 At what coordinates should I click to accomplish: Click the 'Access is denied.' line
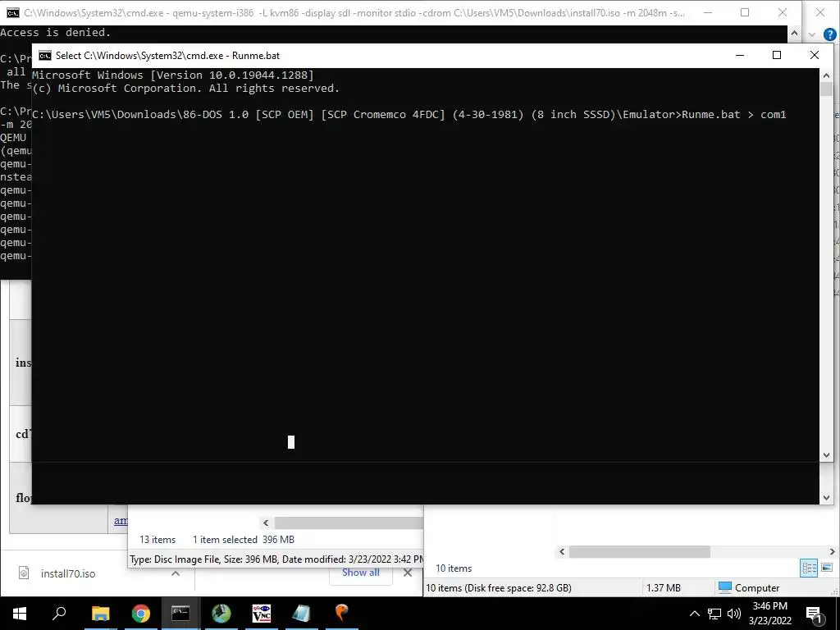pyautogui.click(x=55, y=33)
